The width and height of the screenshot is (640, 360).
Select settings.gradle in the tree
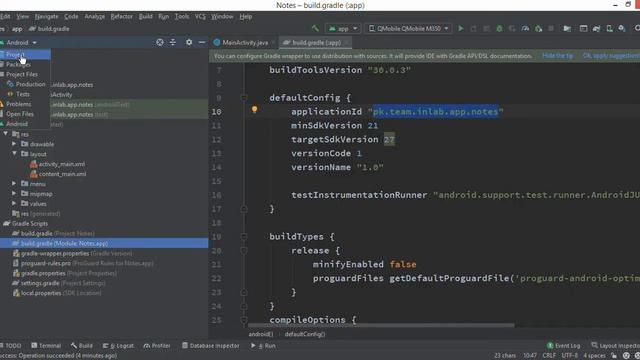click(x=59, y=283)
